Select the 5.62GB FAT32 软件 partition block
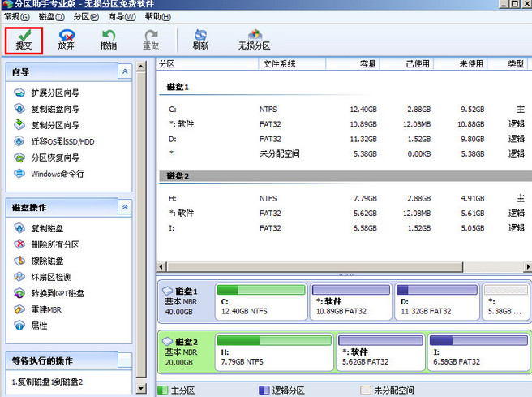The width and height of the screenshot is (532, 397). (x=380, y=352)
